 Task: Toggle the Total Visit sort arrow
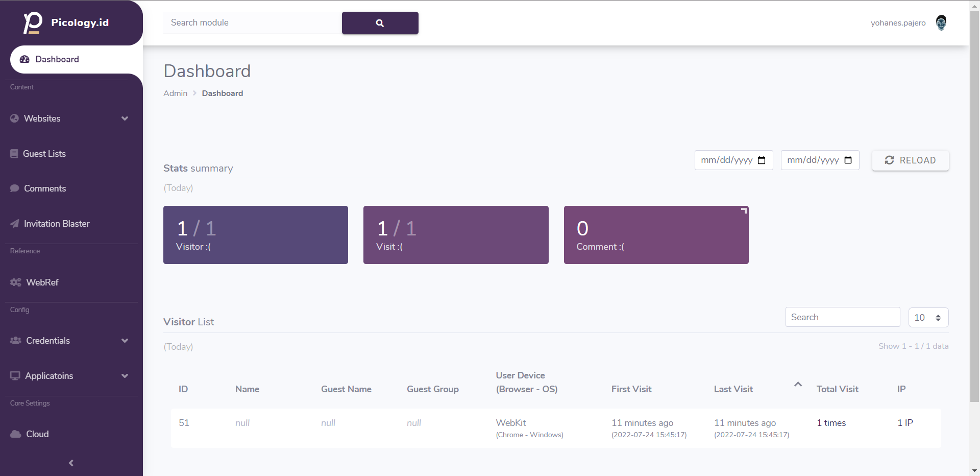[x=797, y=385]
